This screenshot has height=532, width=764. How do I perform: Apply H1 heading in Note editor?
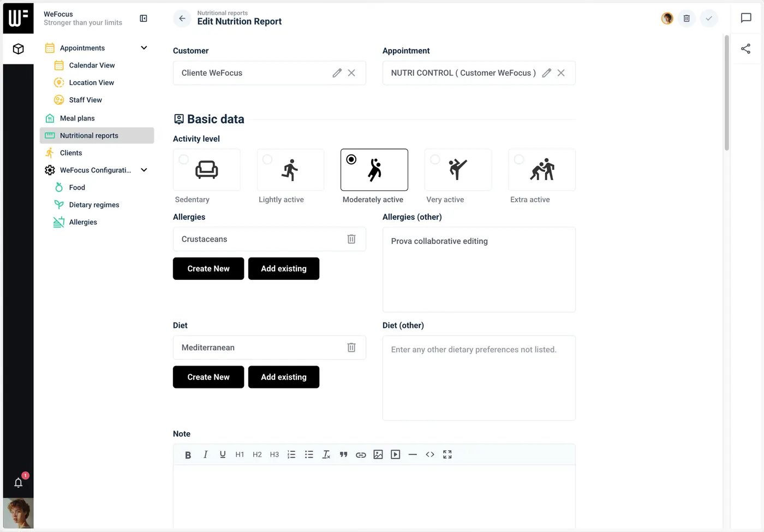pos(240,455)
